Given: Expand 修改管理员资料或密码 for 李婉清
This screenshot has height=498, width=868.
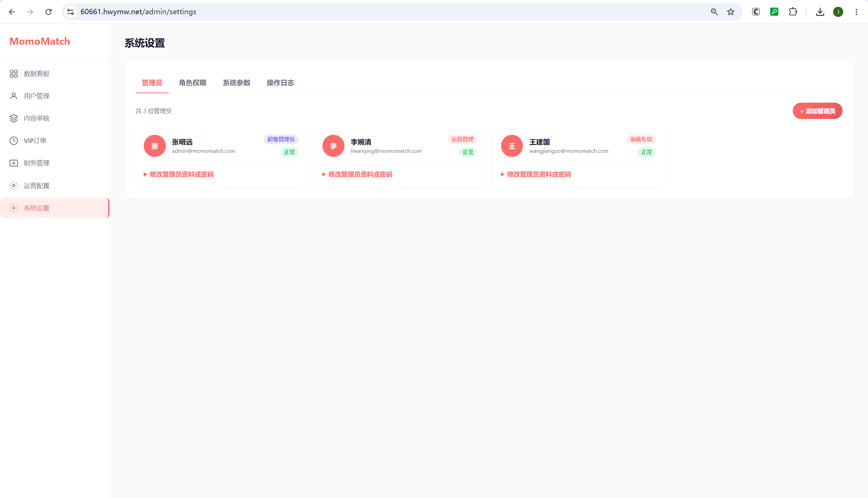Looking at the screenshot, I should point(357,174).
